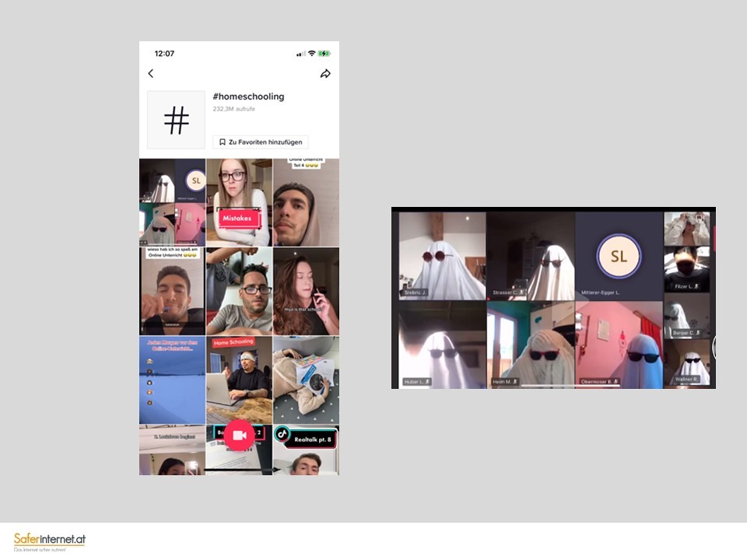The width and height of the screenshot is (747, 560).
Task: Click the Wi-Fi icon in status bar
Action: (311, 54)
